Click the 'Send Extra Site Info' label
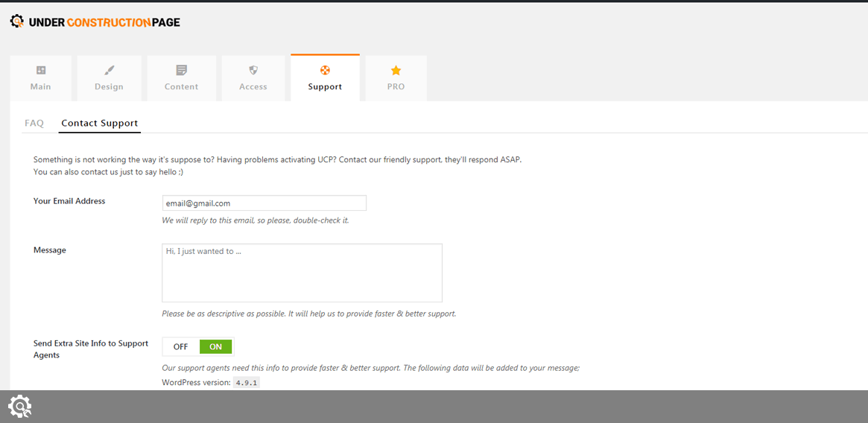 [x=91, y=349]
